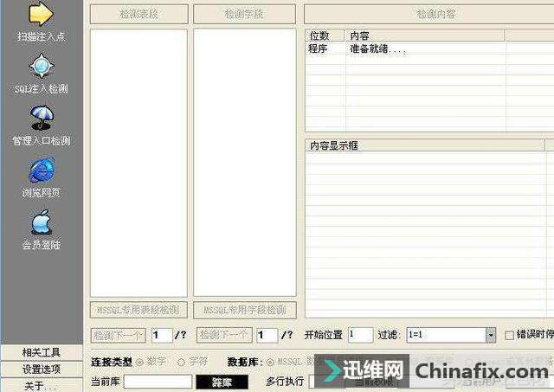The height and width of the screenshot is (392, 554).
Task: Open the 关于 sidebar section
Action: pyautogui.click(x=41, y=385)
